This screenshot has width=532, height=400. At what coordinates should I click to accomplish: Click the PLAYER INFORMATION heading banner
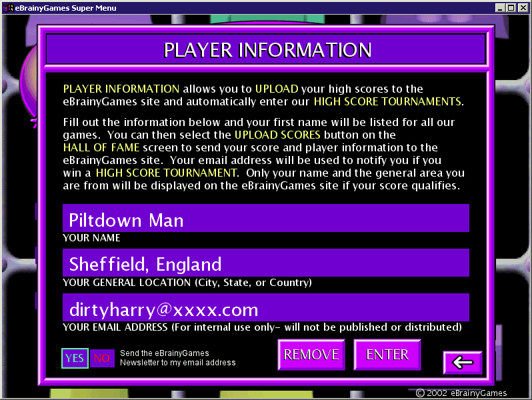pyautogui.click(x=267, y=49)
